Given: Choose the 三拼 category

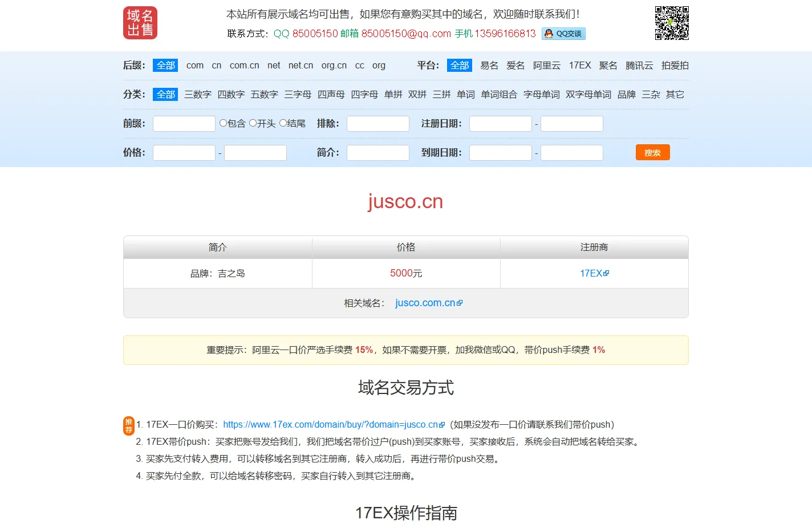Looking at the screenshot, I should pos(442,95).
